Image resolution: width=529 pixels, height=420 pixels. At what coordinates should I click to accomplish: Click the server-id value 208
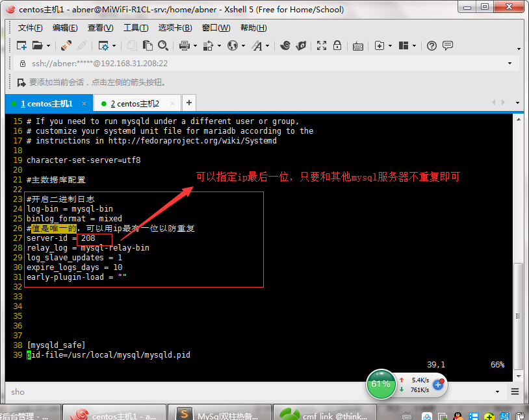(88, 238)
